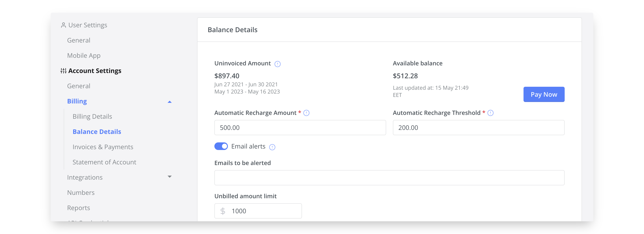
Task: Click info icon beside Automatic Recharge Threshold
Action: pyautogui.click(x=490, y=113)
